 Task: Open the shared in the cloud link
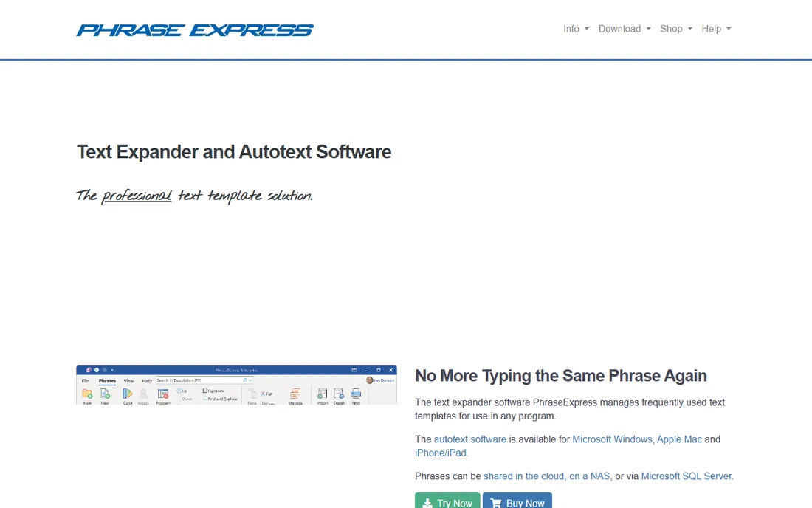click(523, 476)
